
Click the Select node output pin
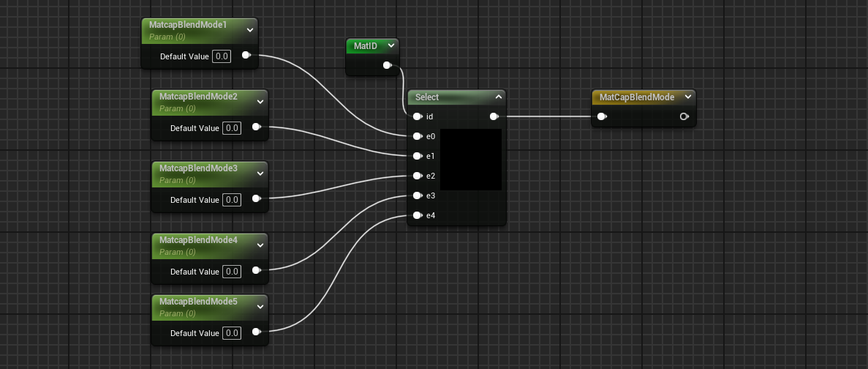click(494, 116)
